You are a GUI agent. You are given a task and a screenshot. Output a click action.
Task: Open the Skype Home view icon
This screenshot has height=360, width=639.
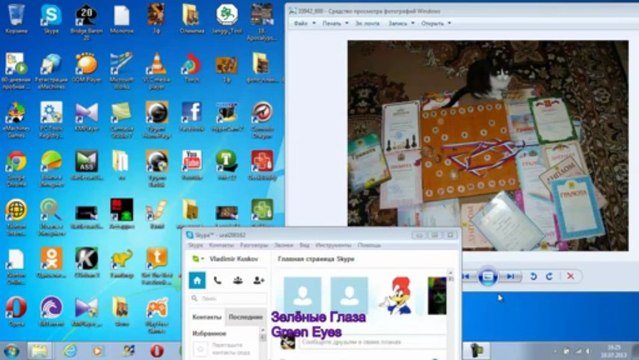197,280
